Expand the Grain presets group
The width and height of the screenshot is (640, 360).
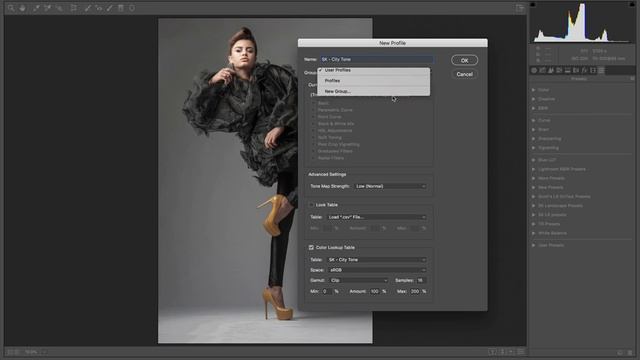(533, 129)
